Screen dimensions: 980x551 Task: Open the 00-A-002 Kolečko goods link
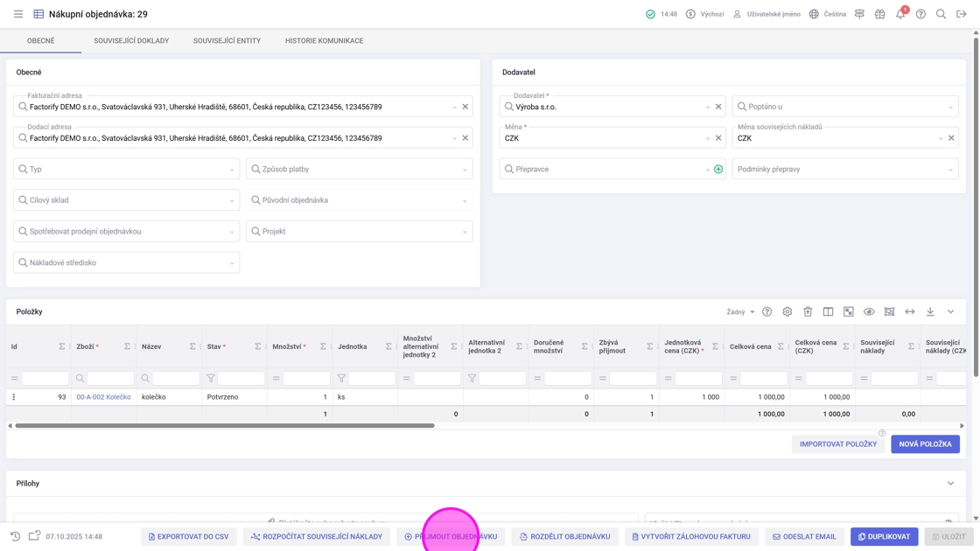tap(103, 397)
